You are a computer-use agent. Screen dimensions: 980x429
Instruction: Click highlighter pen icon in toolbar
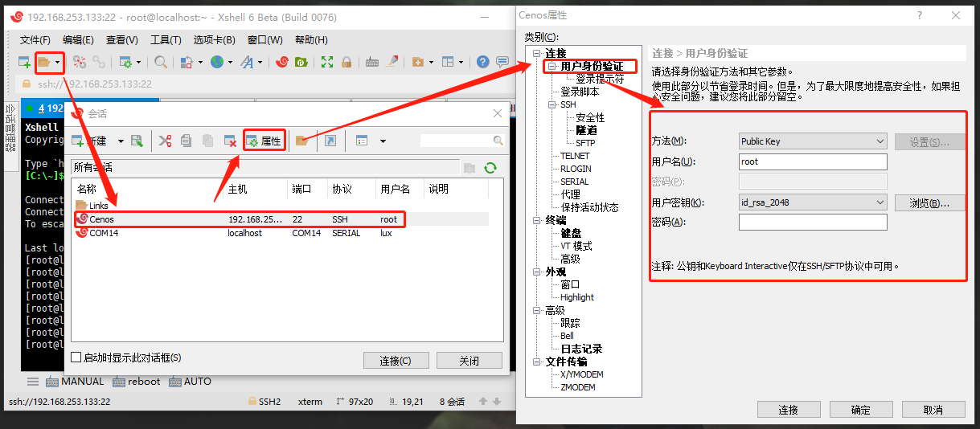coord(392,62)
